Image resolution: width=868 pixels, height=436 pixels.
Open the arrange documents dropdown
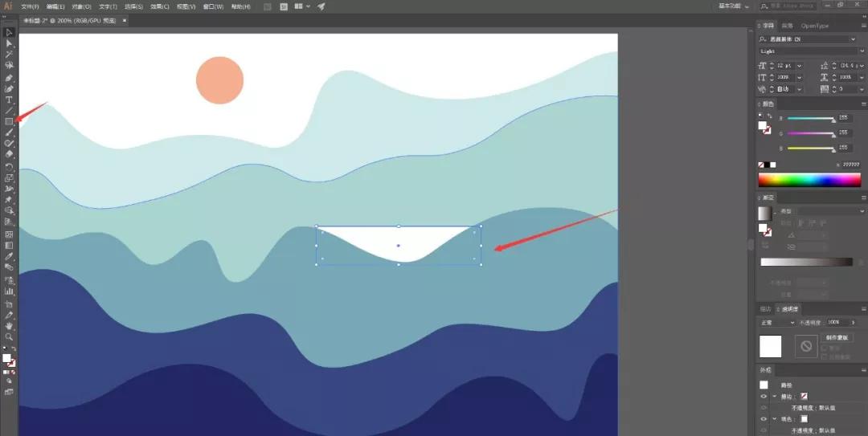(302, 6)
